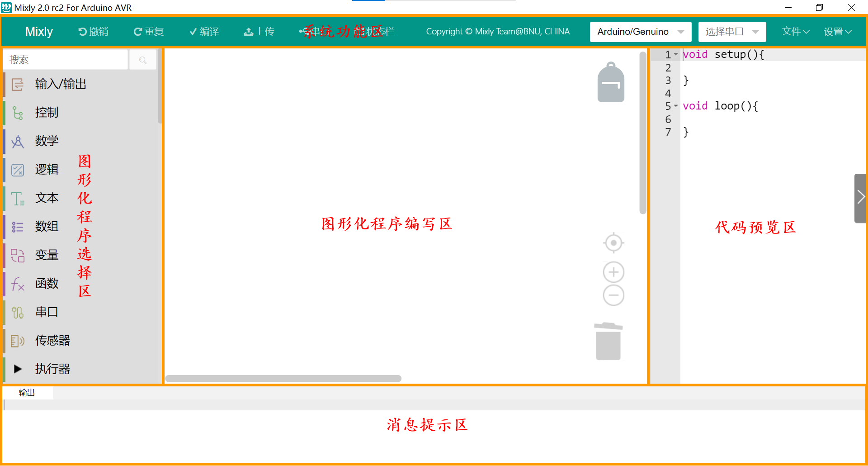Open the 传感器 sensor category

click(52, 340)
